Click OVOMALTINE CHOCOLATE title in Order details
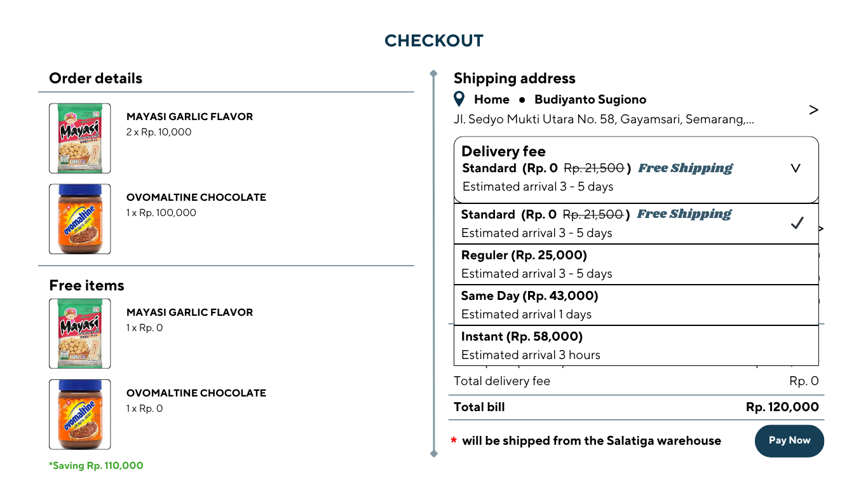 point(196,198)
